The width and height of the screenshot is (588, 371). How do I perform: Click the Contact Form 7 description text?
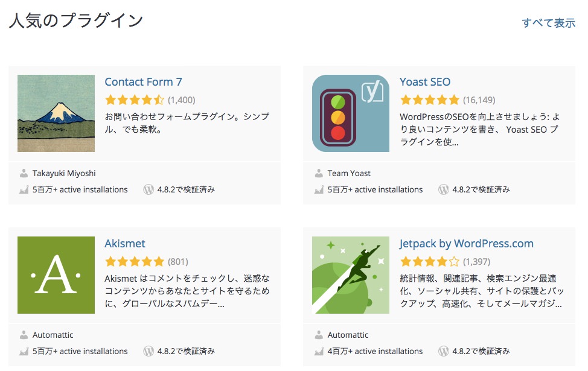pyautogui.click(x=187, y=123)
